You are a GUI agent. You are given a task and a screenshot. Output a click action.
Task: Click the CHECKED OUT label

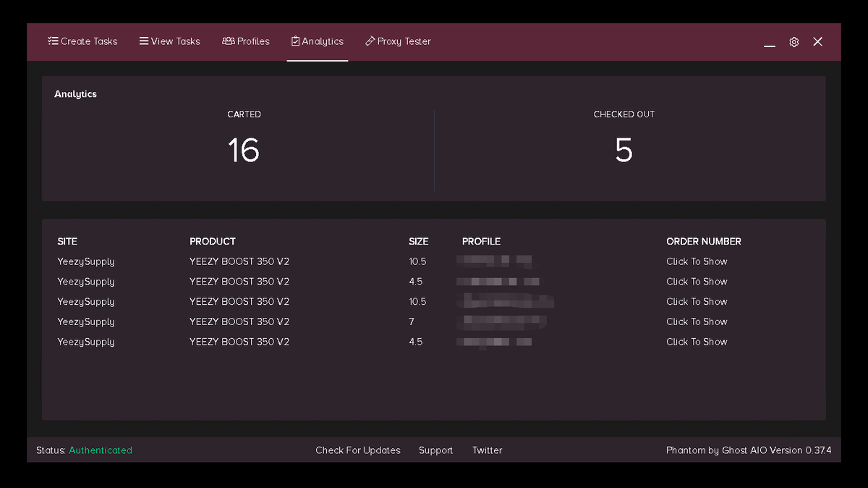624,114
